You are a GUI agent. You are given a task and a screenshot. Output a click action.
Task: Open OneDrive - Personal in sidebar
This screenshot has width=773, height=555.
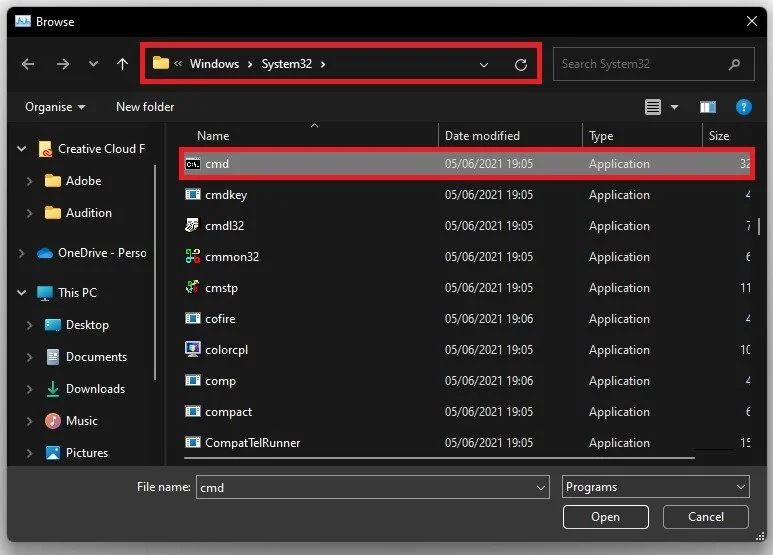point(92,253)
